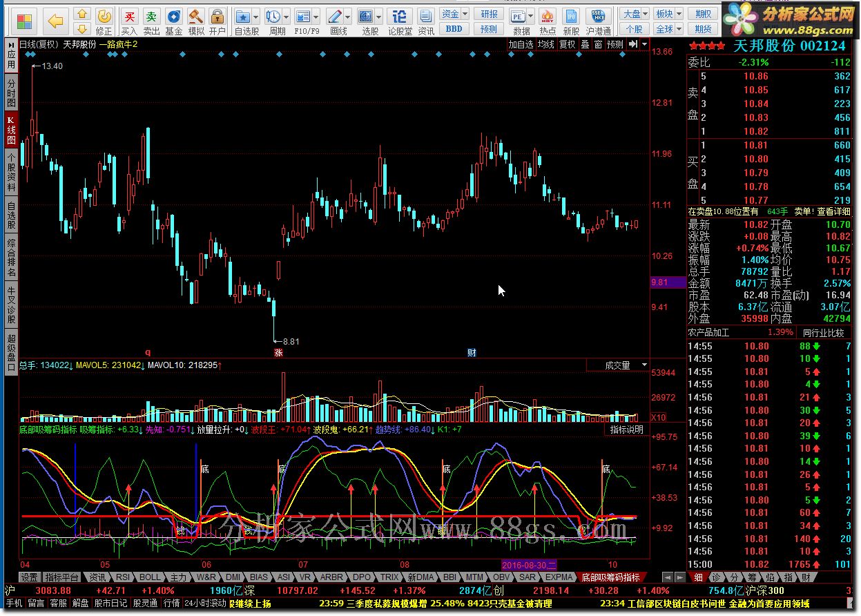Open the 论股堂 forum icon
Viewport: 861px width, 616px height.
click(x=400, y=21)
